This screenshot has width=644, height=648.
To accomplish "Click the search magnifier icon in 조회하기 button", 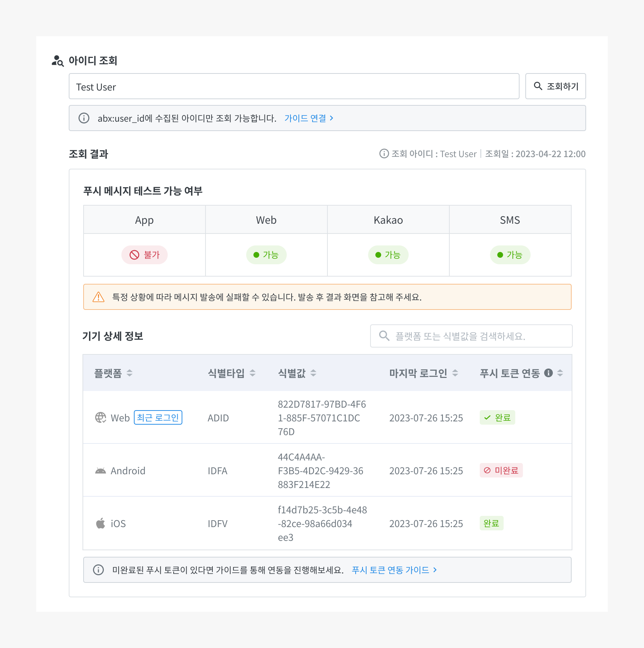I will (x=538, y=86).
